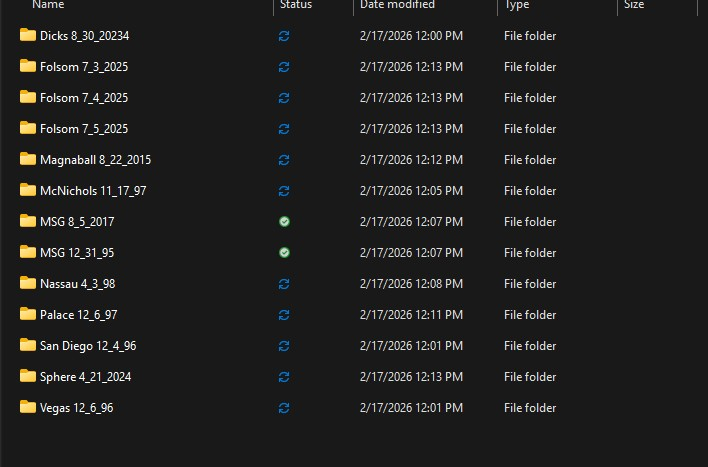Click the sync pending icon for Sphere 4_21_2024
This screenshot has width=708, height=467.
coord(284,377)
